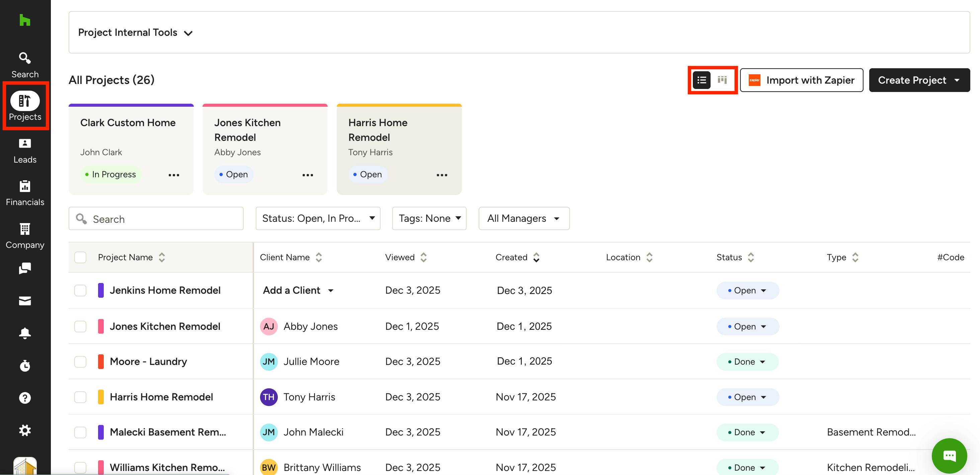Open the All Managers dropdown

tap(524, 218)
